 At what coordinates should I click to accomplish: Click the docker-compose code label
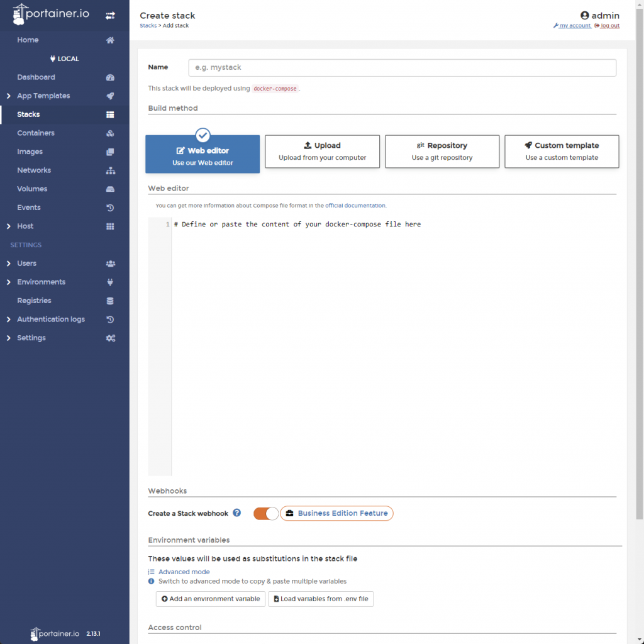click(275, 89)
